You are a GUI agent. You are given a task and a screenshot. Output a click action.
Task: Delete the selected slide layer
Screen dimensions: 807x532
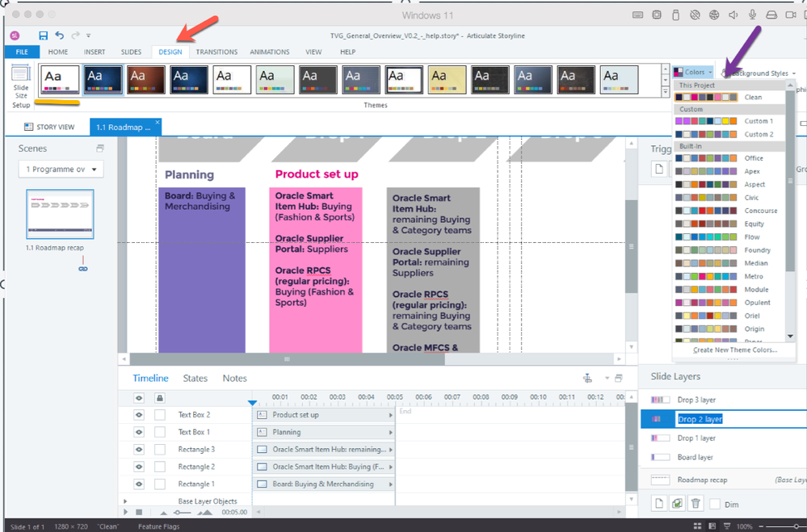click(x=696, y=504)
